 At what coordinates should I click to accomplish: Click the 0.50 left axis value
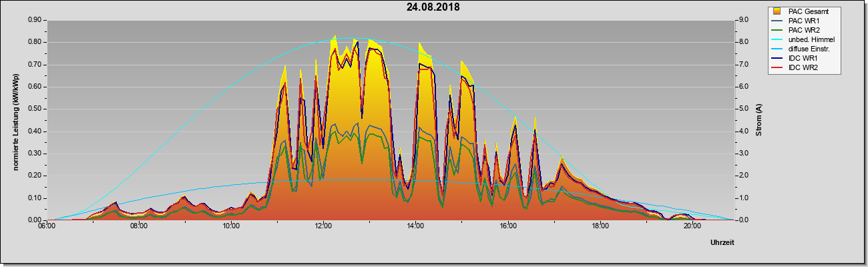click(x=35, y=109)
